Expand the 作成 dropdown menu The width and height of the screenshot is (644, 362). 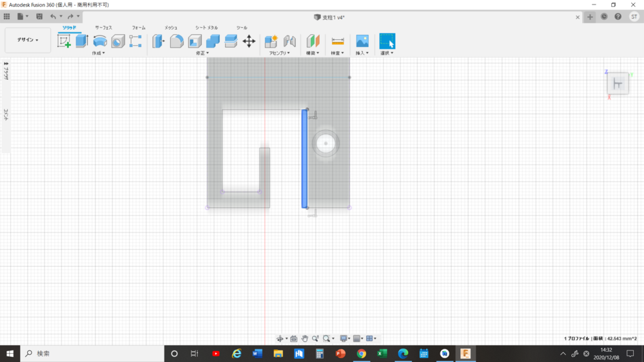click(98, 53)
